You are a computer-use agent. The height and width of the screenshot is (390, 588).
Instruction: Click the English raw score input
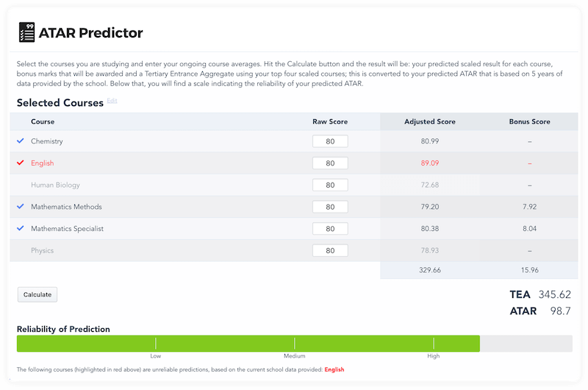[330, 163]
